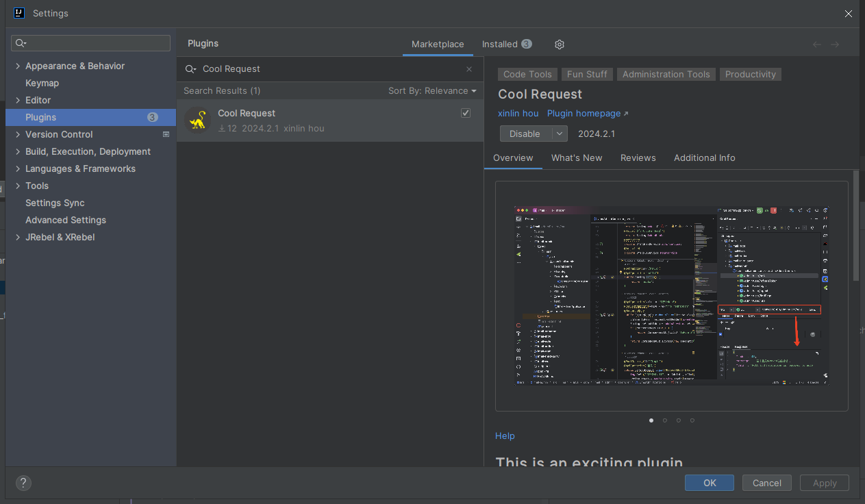Confirm with the OK button
Viewport: 865px width, 504px height.
pyautogui.click(x=710, y=483)
